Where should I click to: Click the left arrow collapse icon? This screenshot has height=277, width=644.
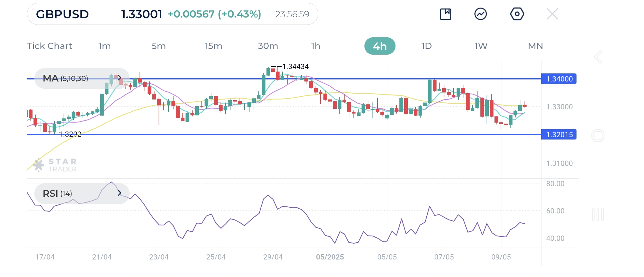pyautogui.click(x=598, y=57)
